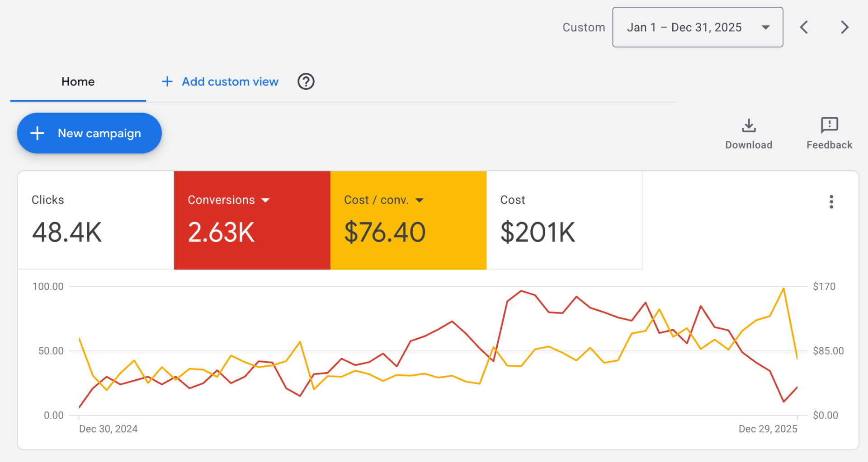Click the help question mark icon
Screen dimensions: 868x462
tap(306, 82)
